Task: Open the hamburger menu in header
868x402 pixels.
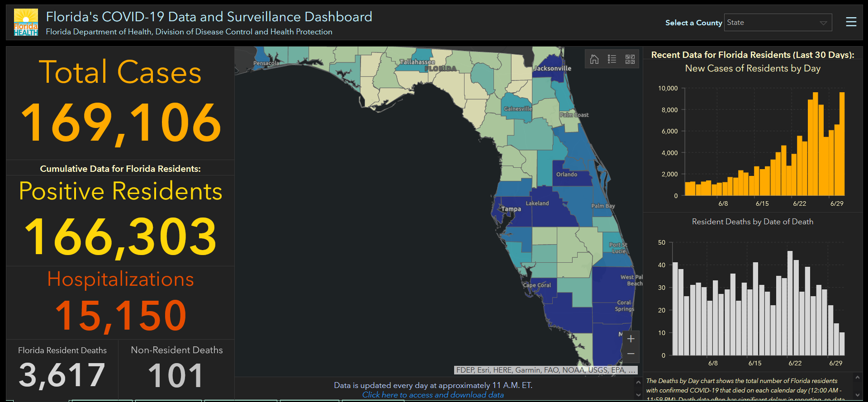Action: click(x=851, y=22)
